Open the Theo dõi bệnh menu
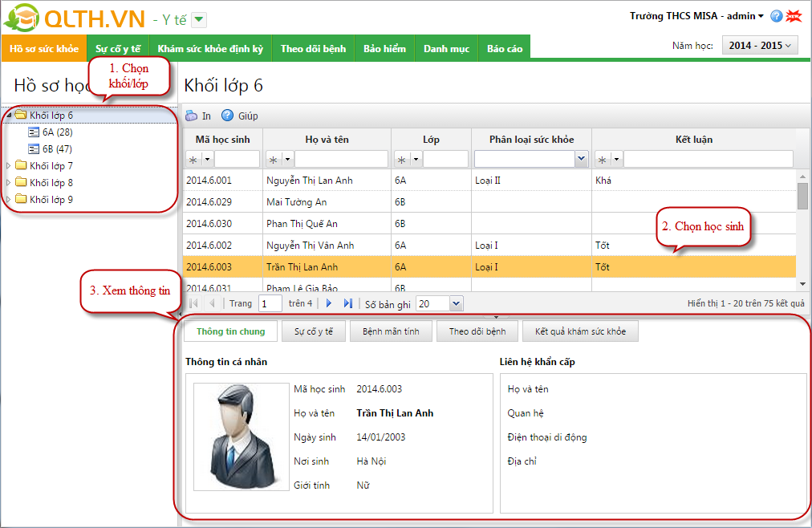This screenshot has width=812, height=528. coord(313,49)
